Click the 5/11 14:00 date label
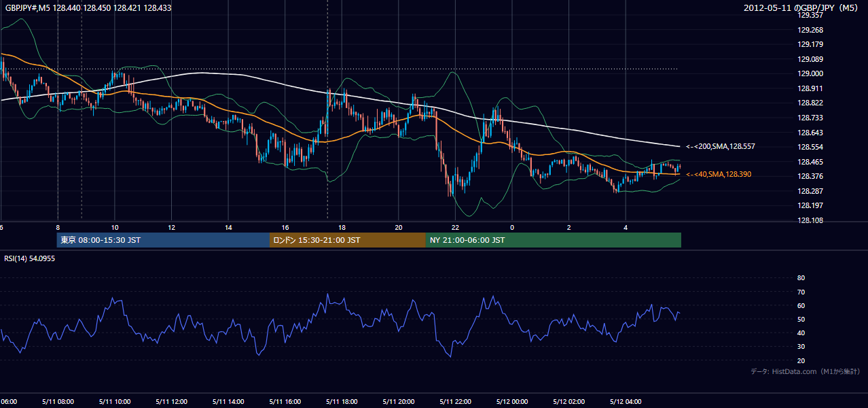868x408 pixels. tap(228, 401)
